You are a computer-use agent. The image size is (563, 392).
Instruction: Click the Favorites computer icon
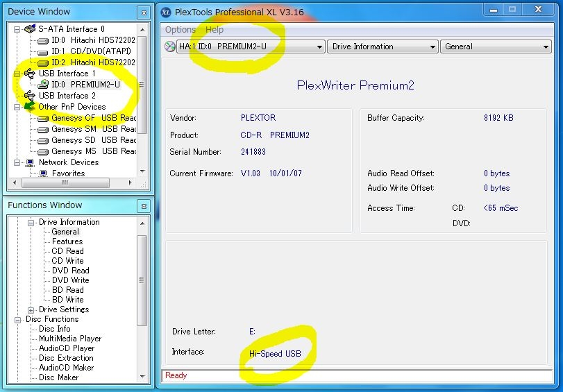tap(44, 173)
